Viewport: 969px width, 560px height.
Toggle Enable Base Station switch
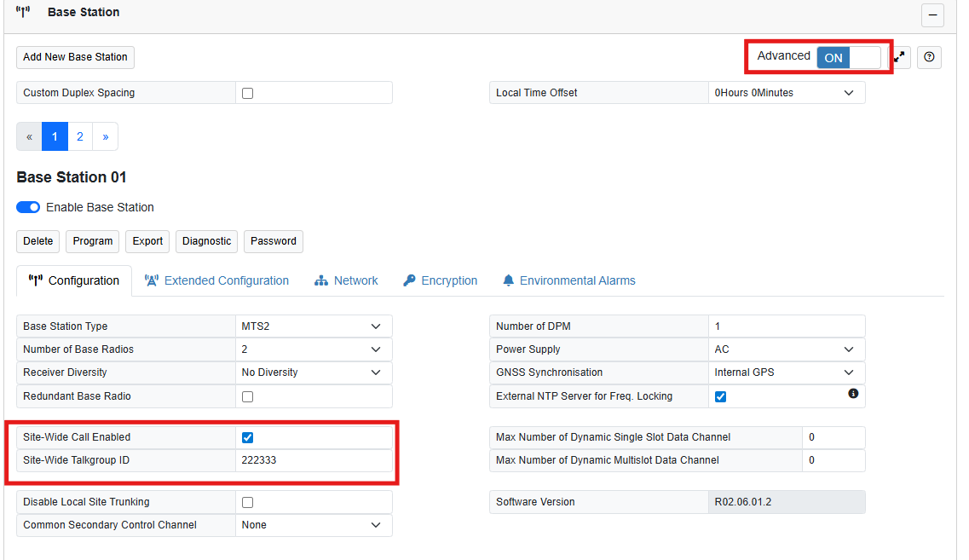pos(28,207)
